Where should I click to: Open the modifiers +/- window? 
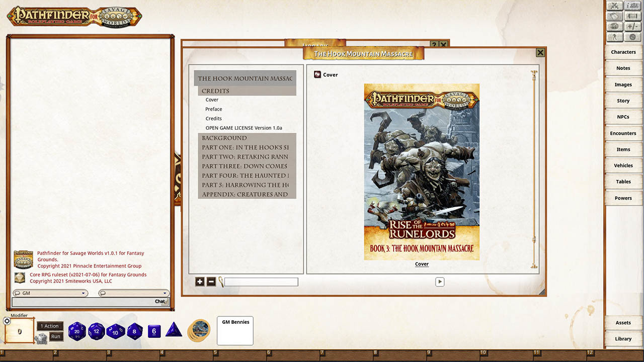pyautogui.click(x=632, y=26)
